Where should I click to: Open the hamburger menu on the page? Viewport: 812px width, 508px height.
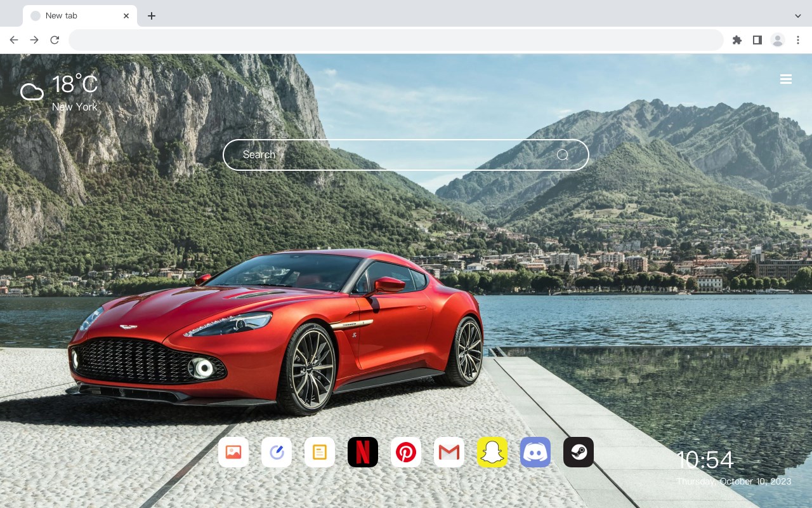[786, 79]
